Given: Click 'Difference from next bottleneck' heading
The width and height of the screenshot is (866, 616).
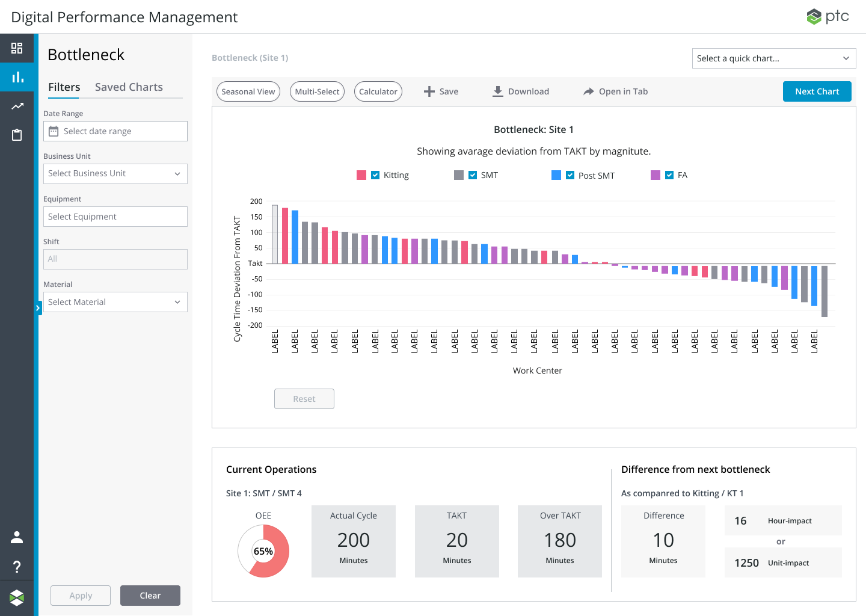Looking at the screenshot, I should click(x=696, y=469).
